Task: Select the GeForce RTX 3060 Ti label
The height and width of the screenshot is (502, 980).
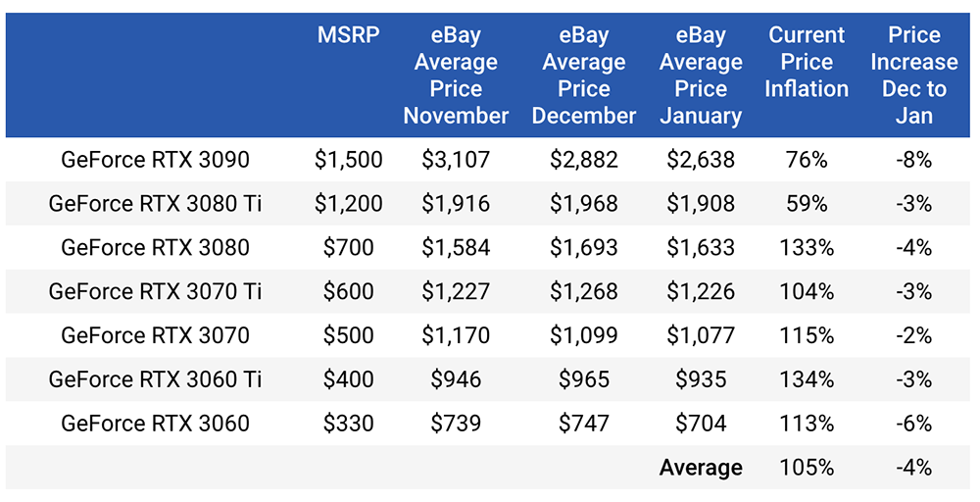Action: (x=155, y=379)
